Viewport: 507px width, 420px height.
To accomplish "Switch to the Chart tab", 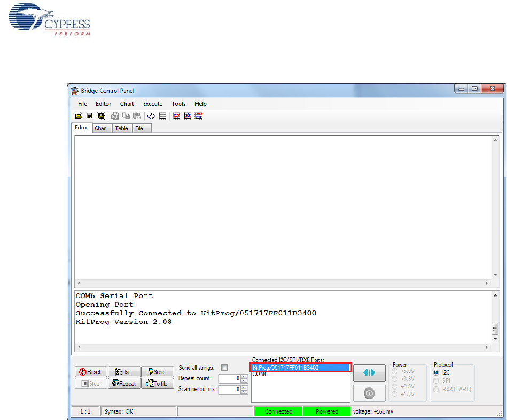I will click(x=101, y=128).
